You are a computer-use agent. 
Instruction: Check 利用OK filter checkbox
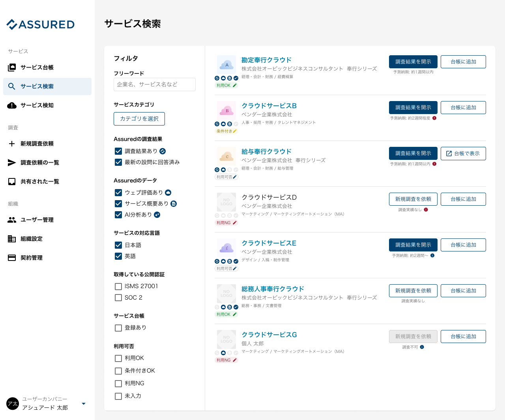pyautogui.click(x=118, y=358)
